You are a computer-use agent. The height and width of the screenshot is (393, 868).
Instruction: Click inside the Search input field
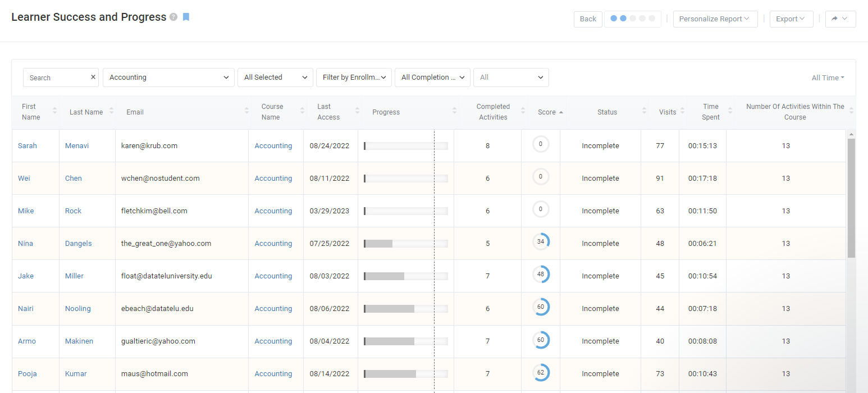(56, 78)
